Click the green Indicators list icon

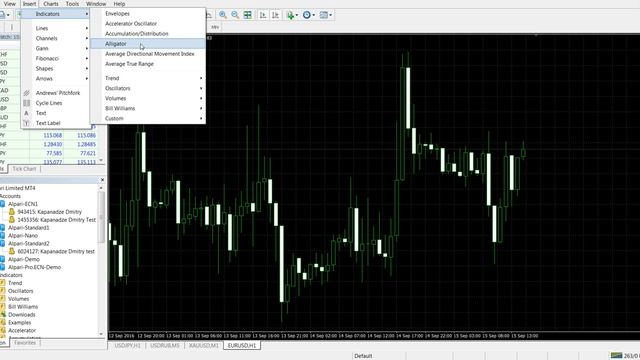tap(290, 15)
